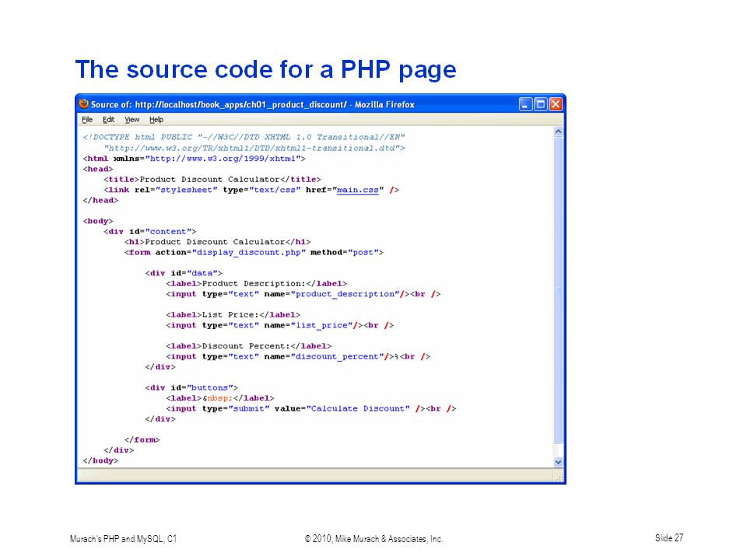Image resolution: width=747 pixels, height=560 pixels.
Task: Minimize the source viewer window
Action: (525, 104)
